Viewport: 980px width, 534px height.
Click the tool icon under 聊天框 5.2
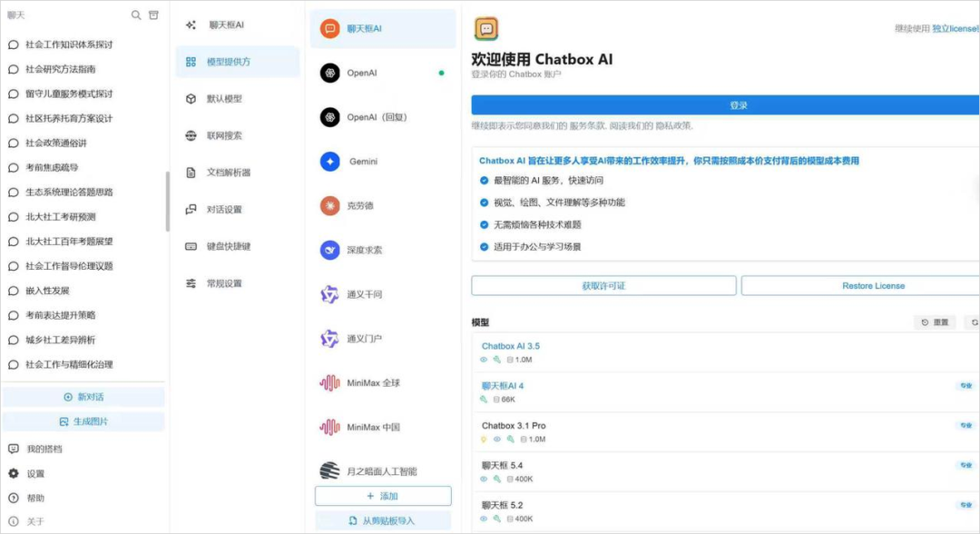[x=497, y=519]
